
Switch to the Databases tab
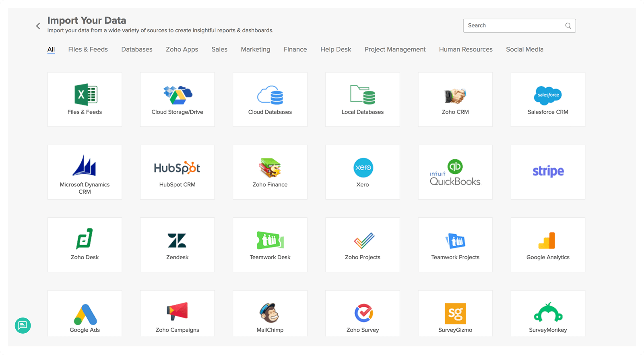[137, 50]
